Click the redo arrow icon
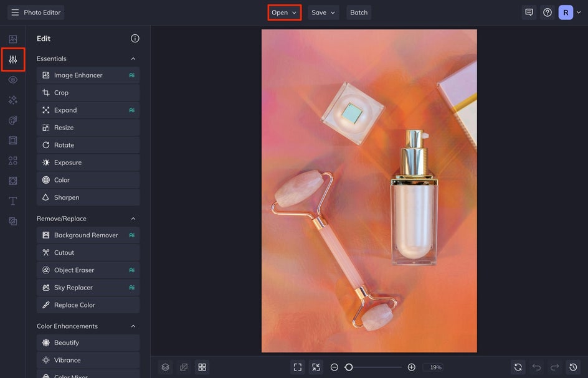588x378 pixels. click(554, 367)
